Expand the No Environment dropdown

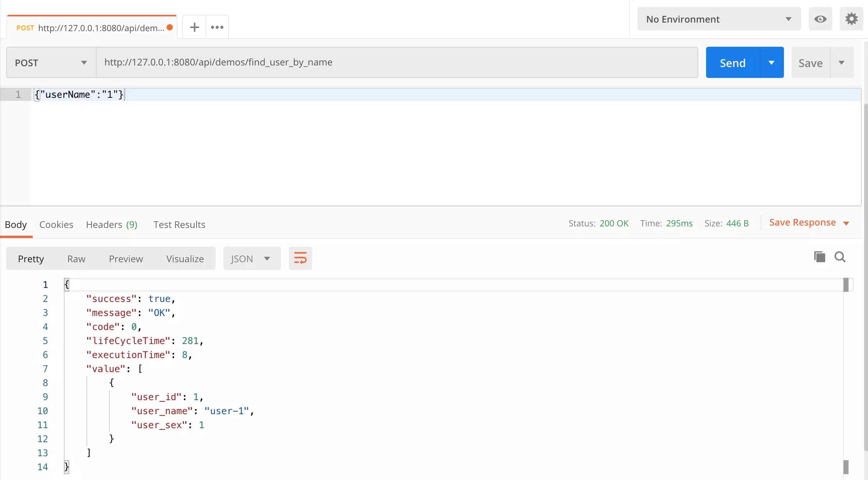[x=719, y=19]
